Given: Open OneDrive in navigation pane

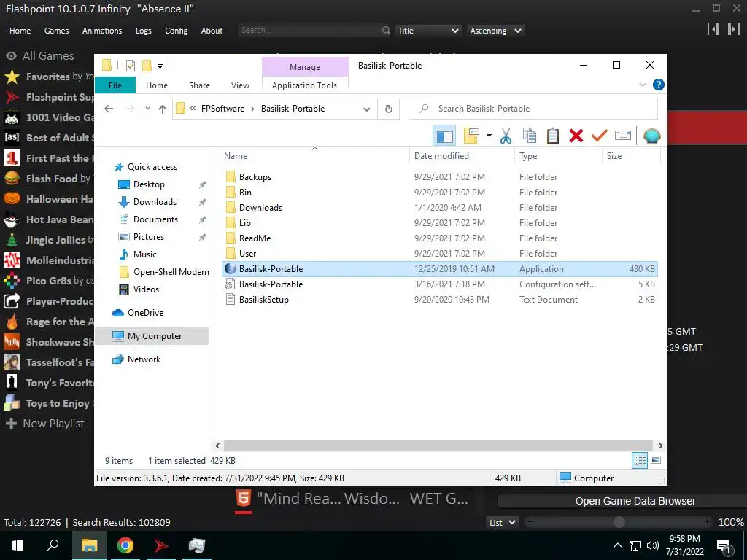Looking at the screenshot, I should tap(145, 313).
